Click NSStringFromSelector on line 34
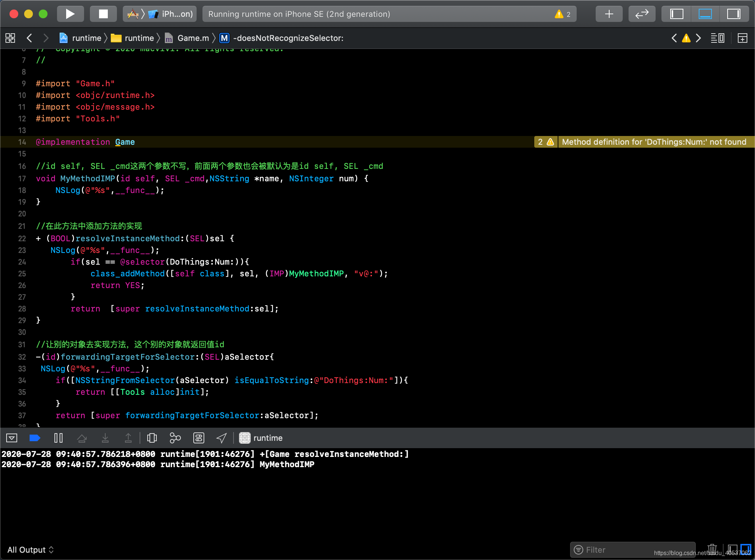The height and width of the screenshot is (560, 755). click(125, 380)
